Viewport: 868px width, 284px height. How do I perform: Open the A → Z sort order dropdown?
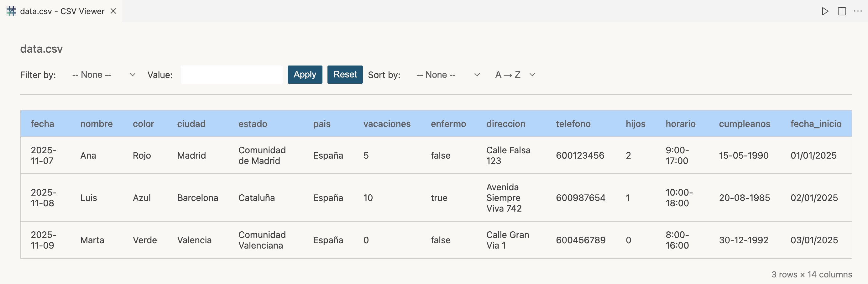[x=514, y=75]
